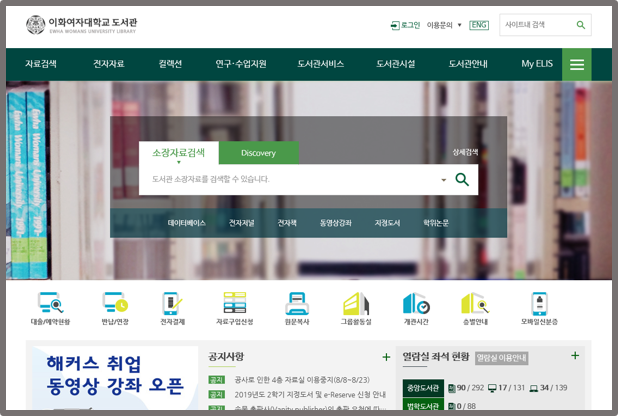Go to the 지정도서 link

387,223
